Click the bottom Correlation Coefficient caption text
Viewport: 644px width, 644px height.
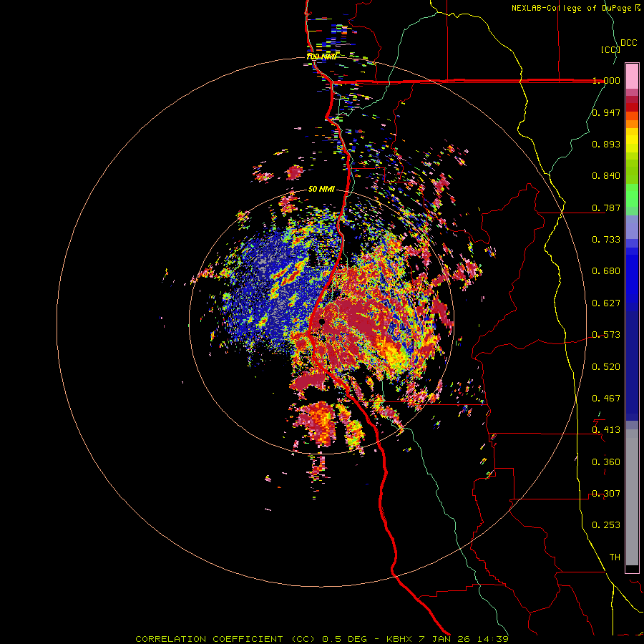coord(322,639)
